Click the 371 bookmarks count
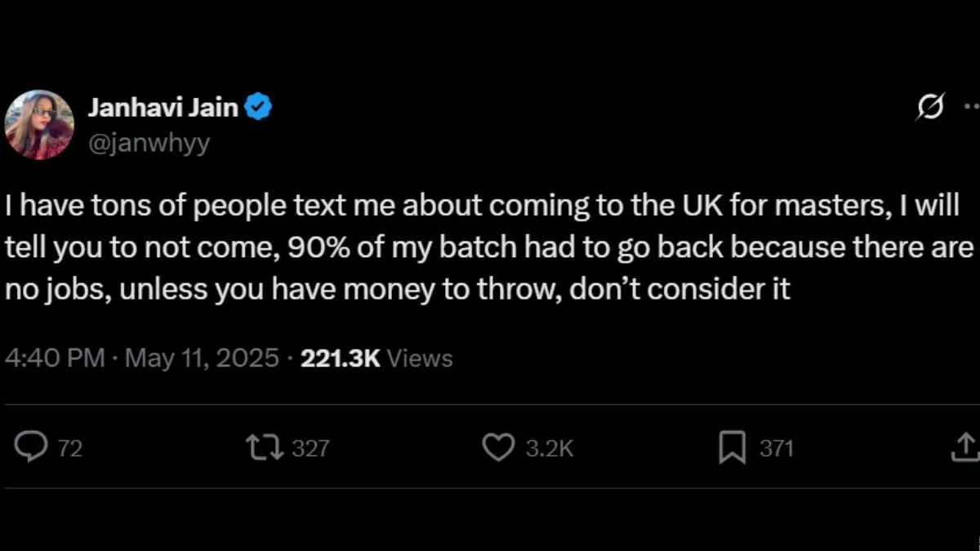980x551 pixels. (x=777, y=448)
